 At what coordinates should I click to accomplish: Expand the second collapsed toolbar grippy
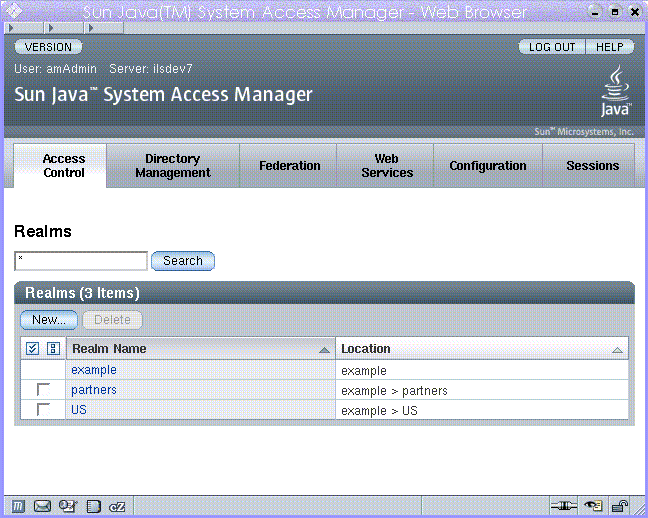point(64,28)
